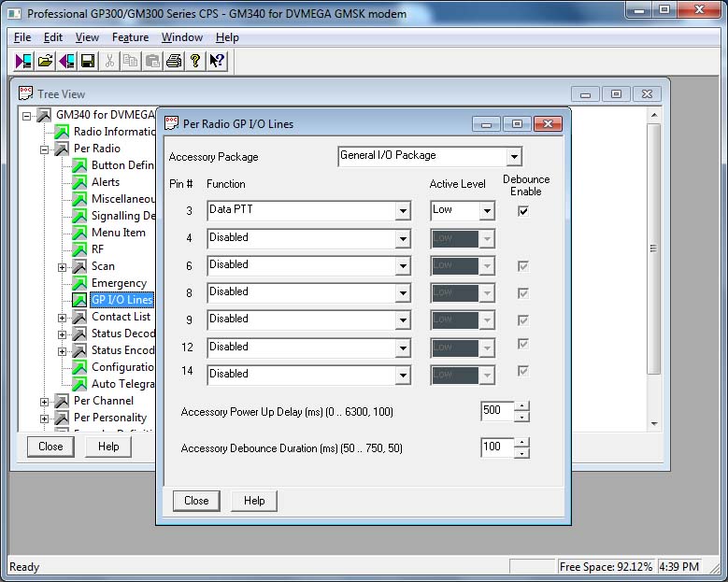The width and height of the screenshot is (728, 582).
Task: Click Close in the GP I/O Lines dialog
Action: tap(196, 501)
